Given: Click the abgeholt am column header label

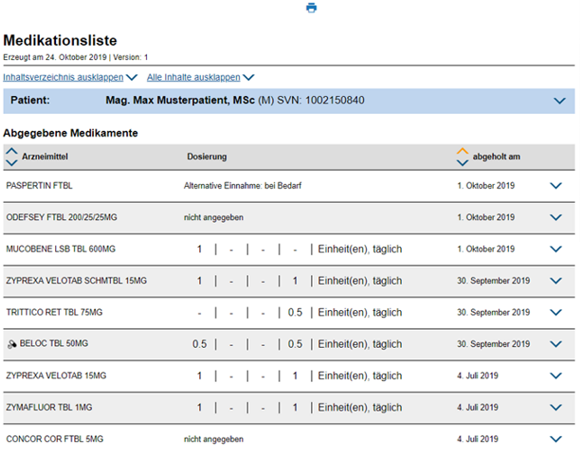Looking at the screenshot, I should tap(496, 157).
